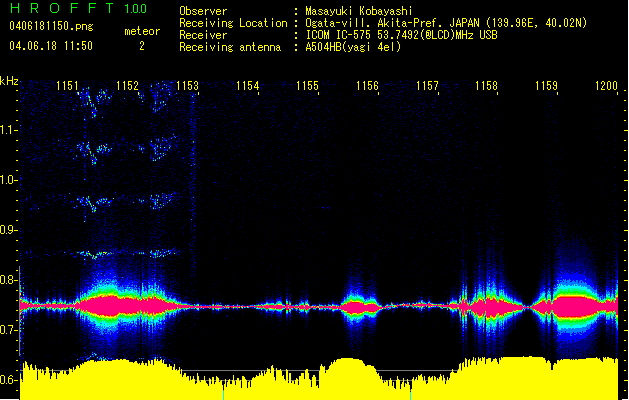The width and height of the screenshot is (629, 400).
Task: Click the 1154 time marker
Action: (x=248, y=85)
